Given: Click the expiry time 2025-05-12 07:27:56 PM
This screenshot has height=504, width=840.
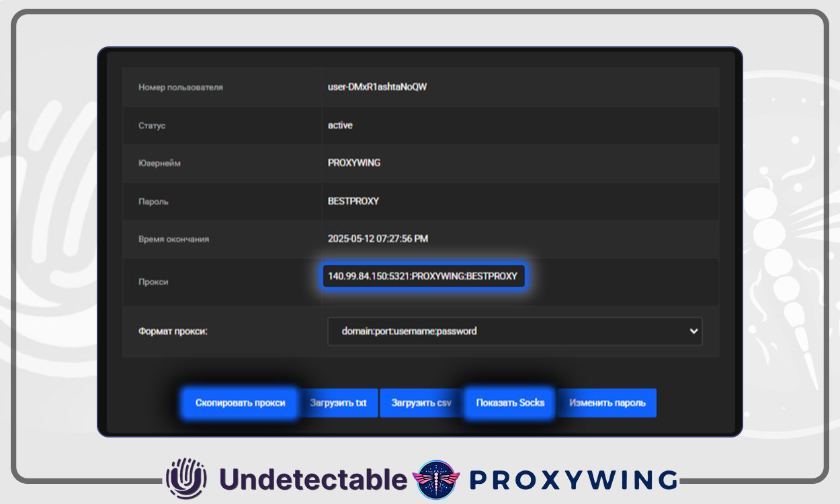Looking at the screenshot, I should click(x=378, y=239).
